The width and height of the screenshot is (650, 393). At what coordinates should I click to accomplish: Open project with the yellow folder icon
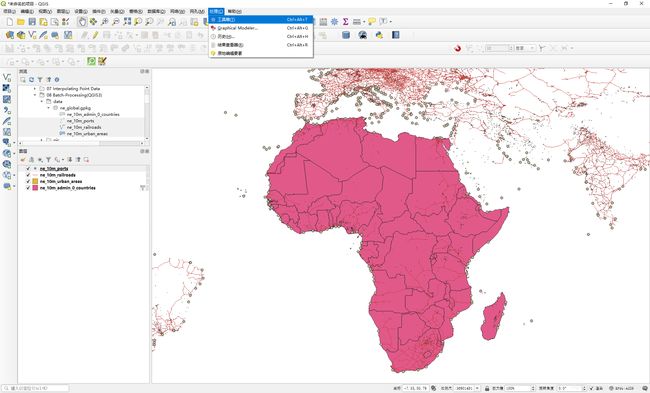click(x=21, y=22)
